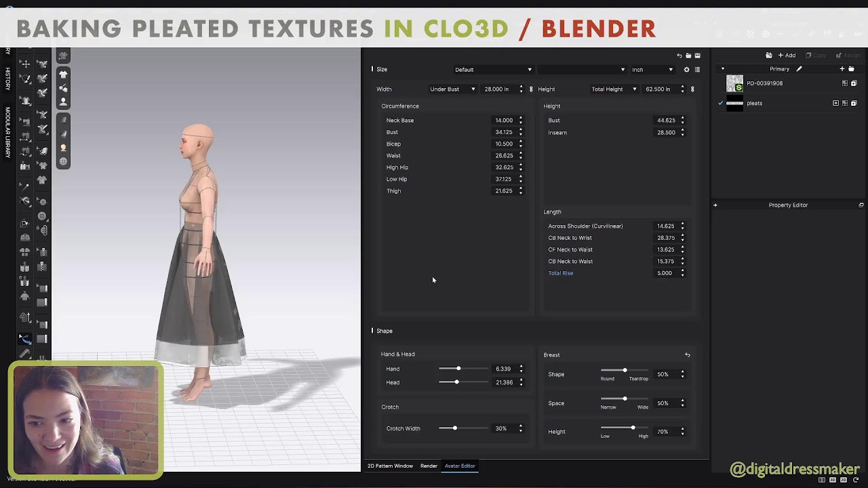Open the Modular Library side tab

click(x=7, y=132)
